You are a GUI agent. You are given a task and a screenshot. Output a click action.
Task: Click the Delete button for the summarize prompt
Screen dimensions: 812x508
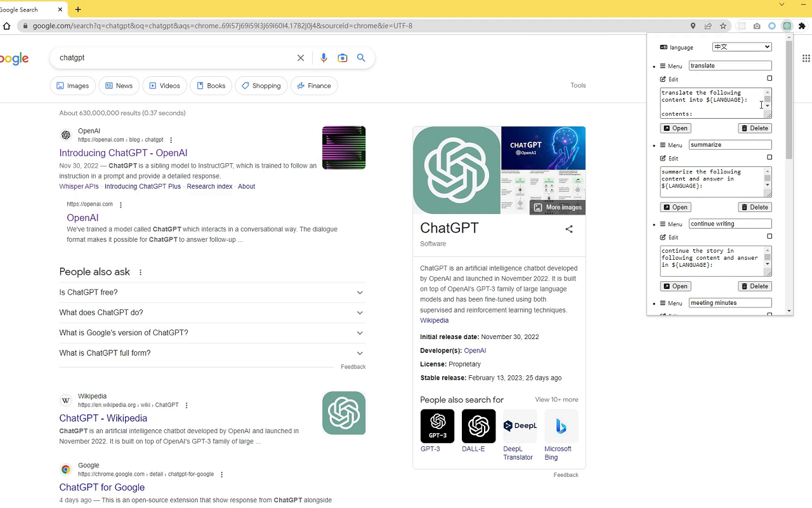(x=755, y=207)
